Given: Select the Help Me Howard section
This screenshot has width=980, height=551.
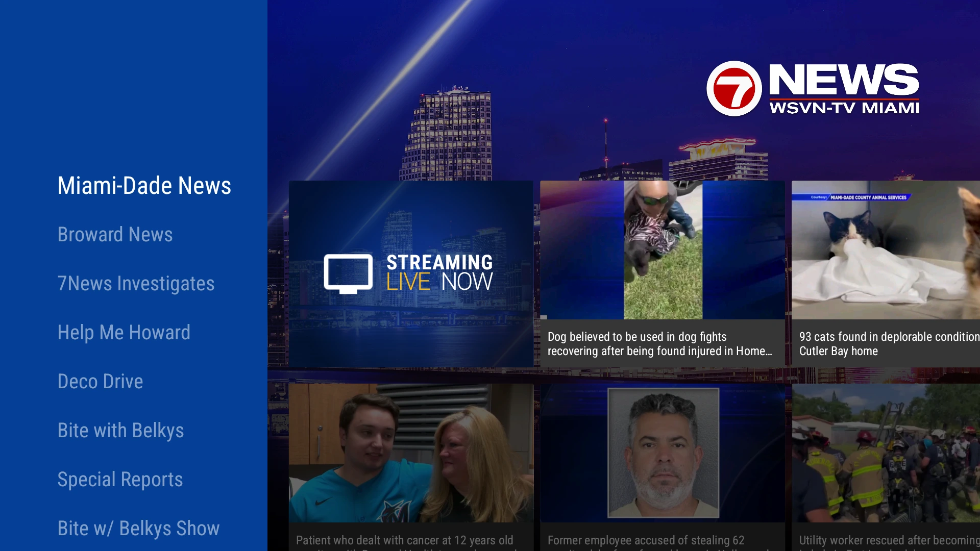Looking at the screenshot, I should (x=124, y=332).
